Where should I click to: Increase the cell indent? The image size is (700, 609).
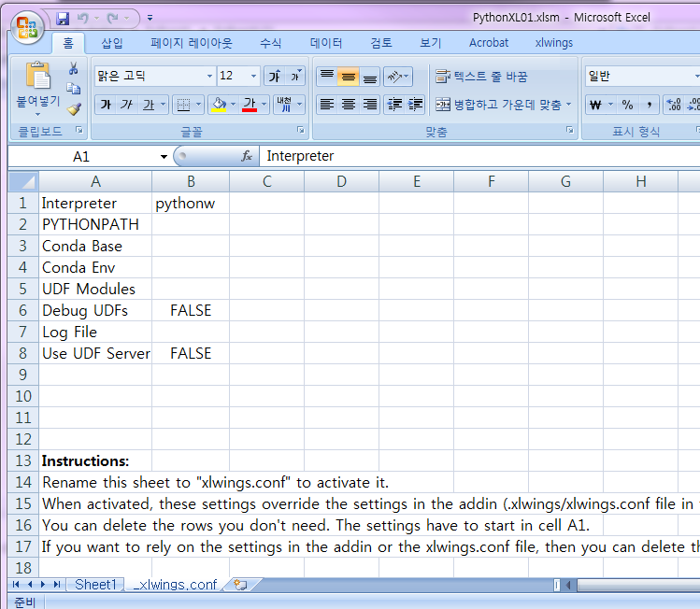(x=415, y=105)
